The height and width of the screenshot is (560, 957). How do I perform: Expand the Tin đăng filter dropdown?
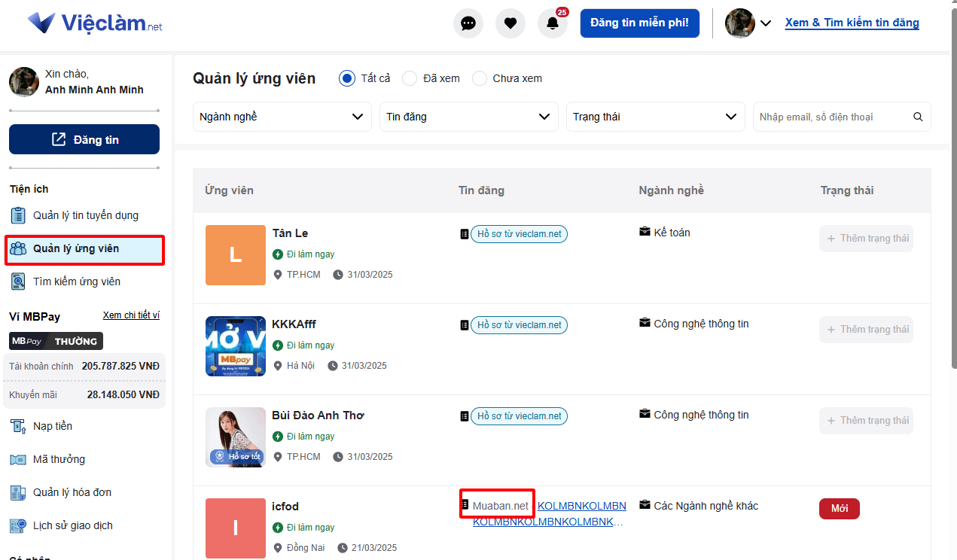[468, 117]
